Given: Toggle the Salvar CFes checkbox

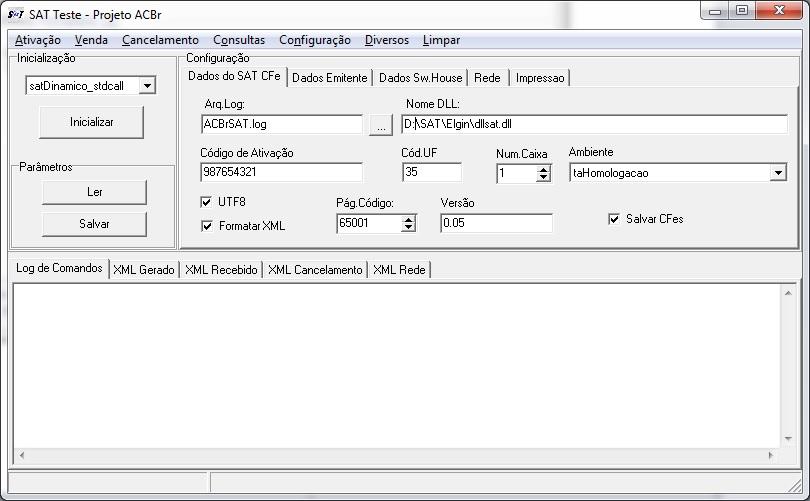Looking at the screenshot, I should tap(614, 219).
